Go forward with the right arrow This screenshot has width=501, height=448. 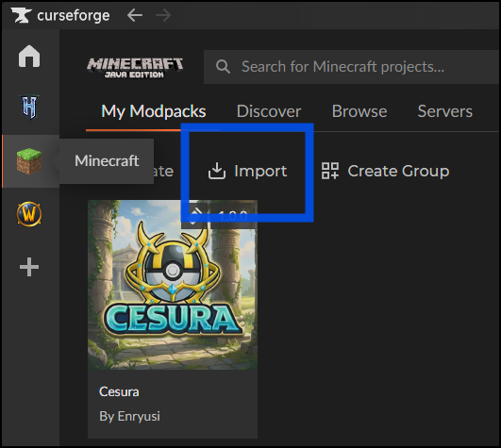[163, 15]
